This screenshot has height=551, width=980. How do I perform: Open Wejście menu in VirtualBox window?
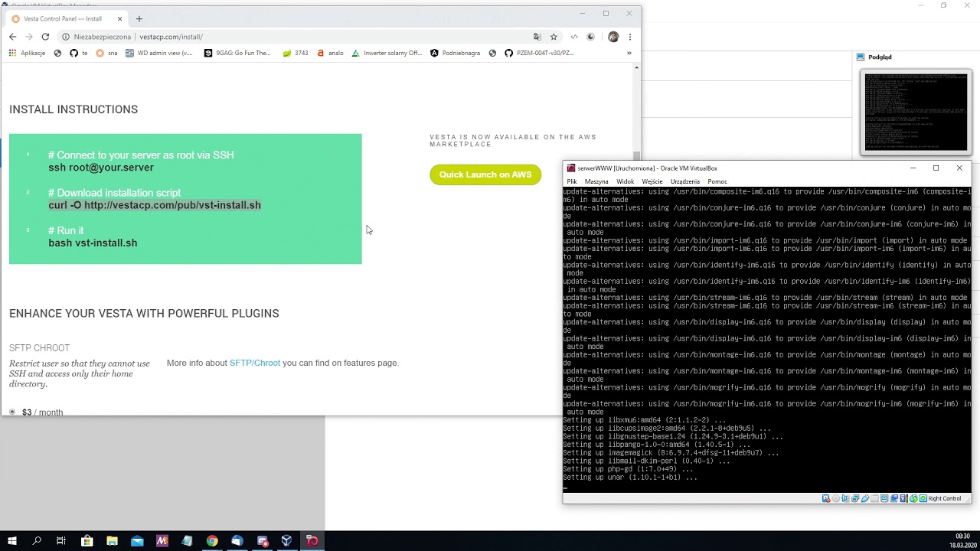point(652,181)
